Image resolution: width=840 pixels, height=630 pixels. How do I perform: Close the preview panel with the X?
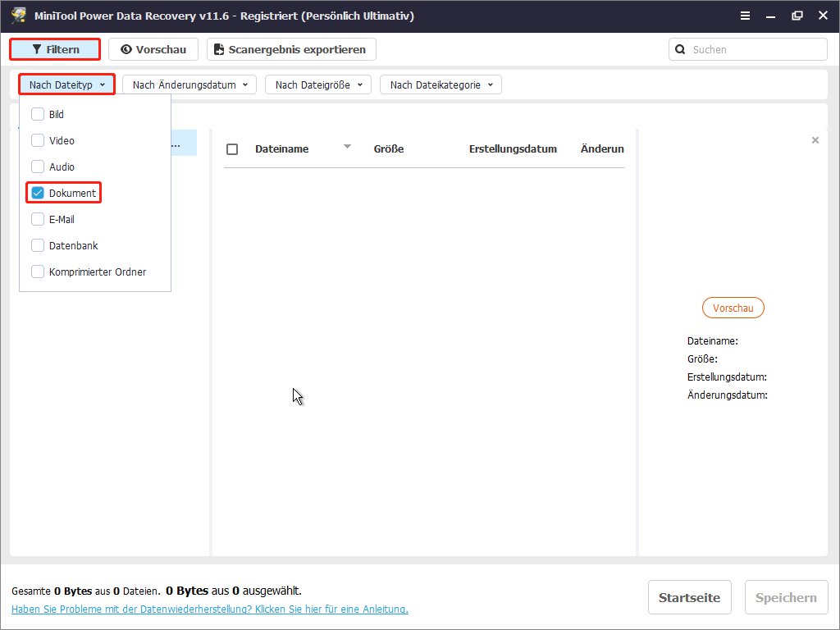(x=815, y=140)
